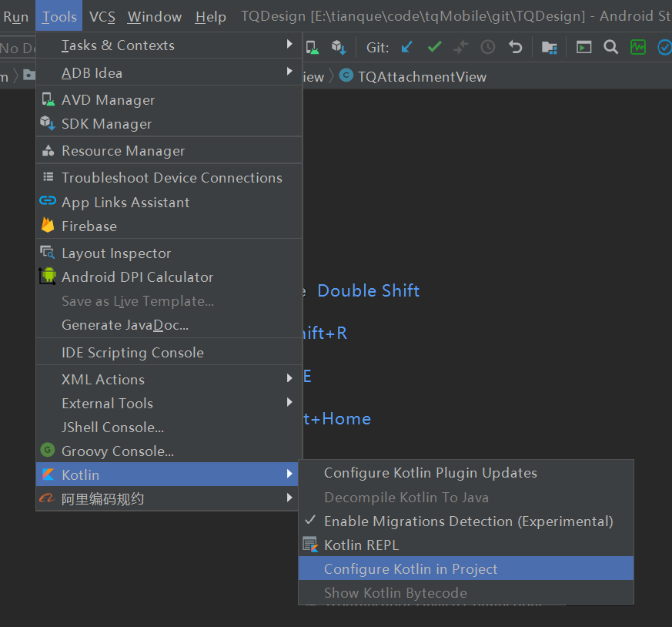The image size is (672, 627).
Task: Choose Groovy Console... entry
Action: (x=169, y=451)
